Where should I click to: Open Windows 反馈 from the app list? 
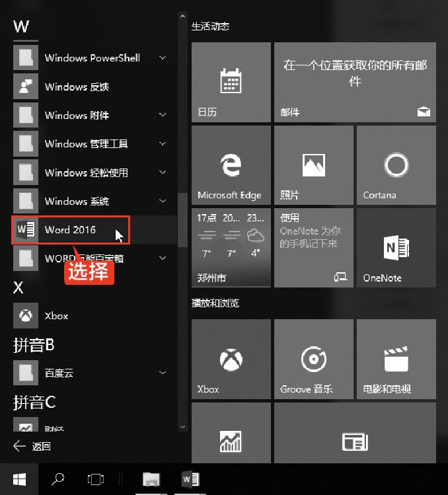click(76, 87)
